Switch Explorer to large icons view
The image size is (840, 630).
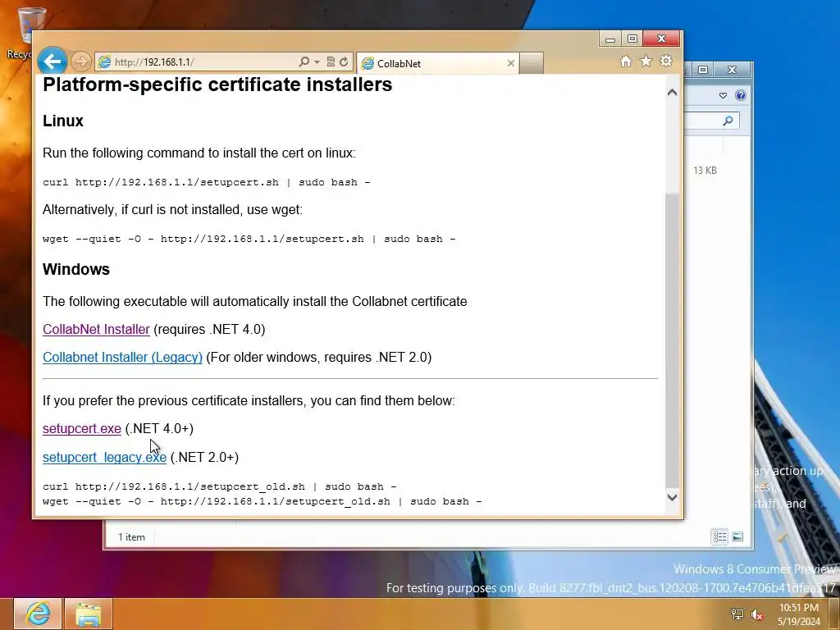pyautogui.click(x=737, y=536)
